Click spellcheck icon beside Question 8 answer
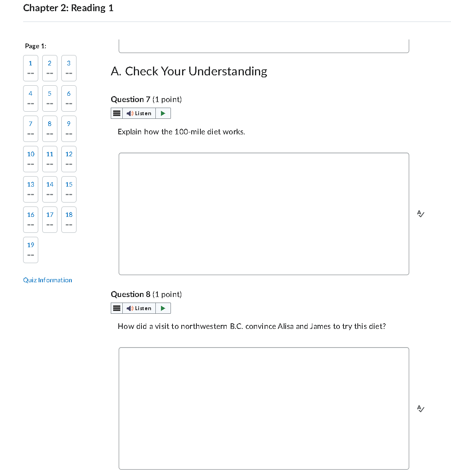The width and height of the screenshot is (451, 476). pos(421,409)
